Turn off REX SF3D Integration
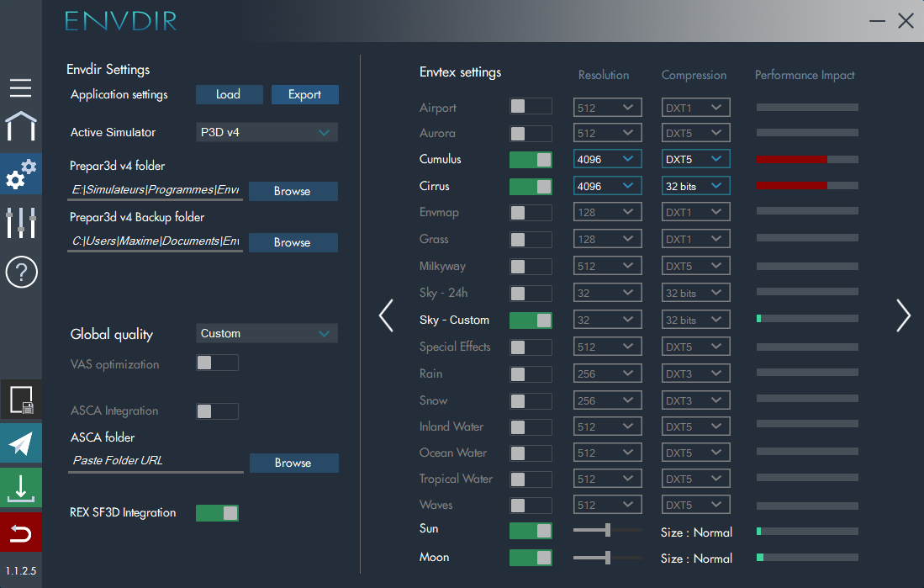 [217, 513]
